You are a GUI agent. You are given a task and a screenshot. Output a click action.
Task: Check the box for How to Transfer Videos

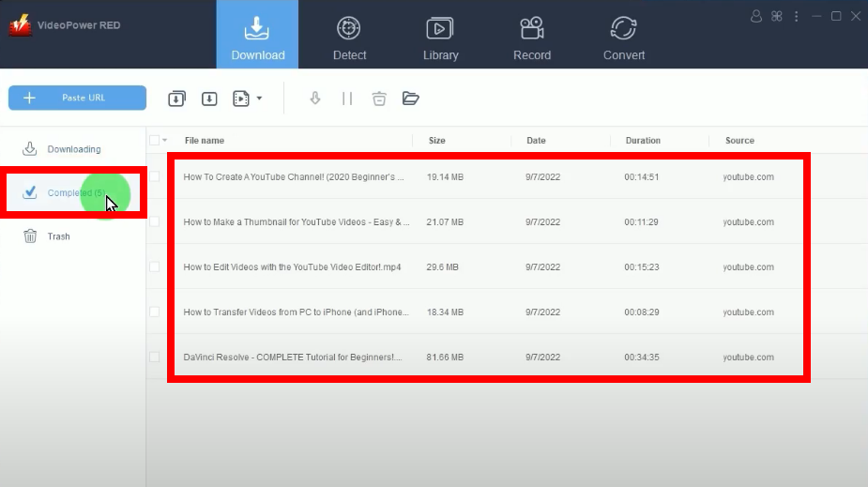pyautogui.click(x=155, y=312)
